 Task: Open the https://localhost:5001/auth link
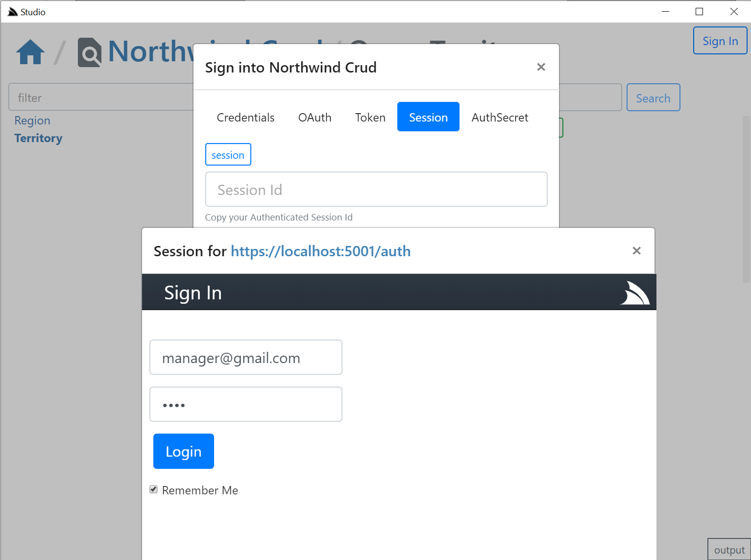(x=320, y=251)
